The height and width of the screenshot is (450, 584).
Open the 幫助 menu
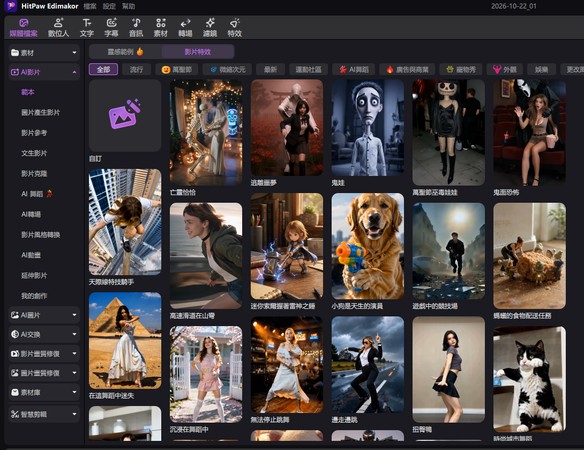coord(128,6)
